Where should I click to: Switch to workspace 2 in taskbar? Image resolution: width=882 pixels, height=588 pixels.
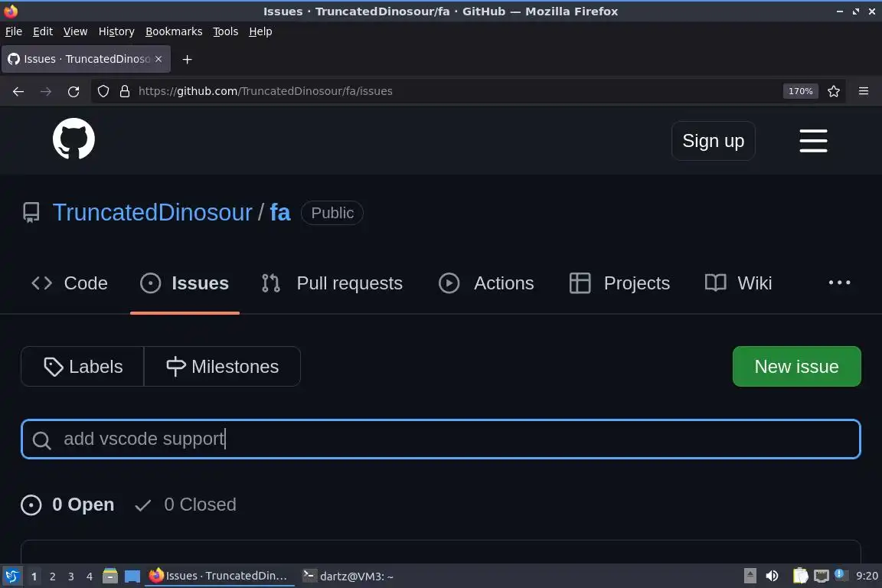coord(52,577)
